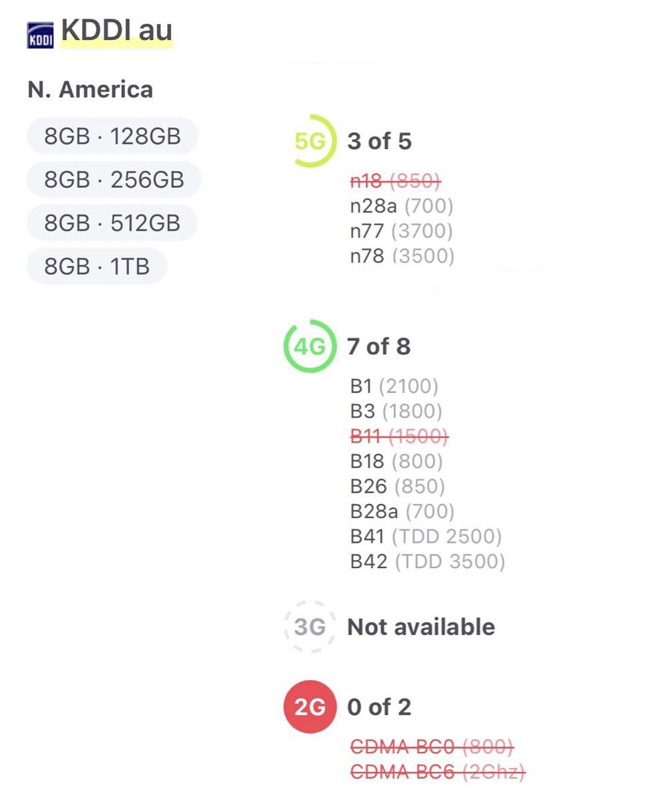Click the CDMA BC0 (800) entry
The height and width of the screenshot is (802, 672).
432,747
